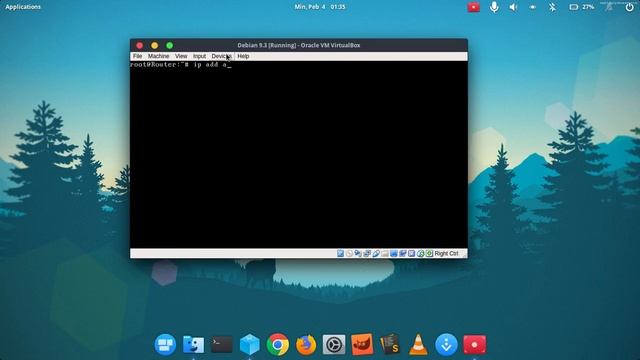Launch Google Chrome from the dock
Viewport: 640px width, 360px height.
coord(278,344)
